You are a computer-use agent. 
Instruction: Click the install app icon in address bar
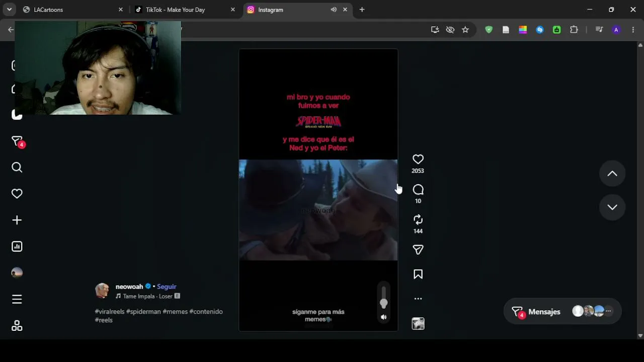pos(435,30)
